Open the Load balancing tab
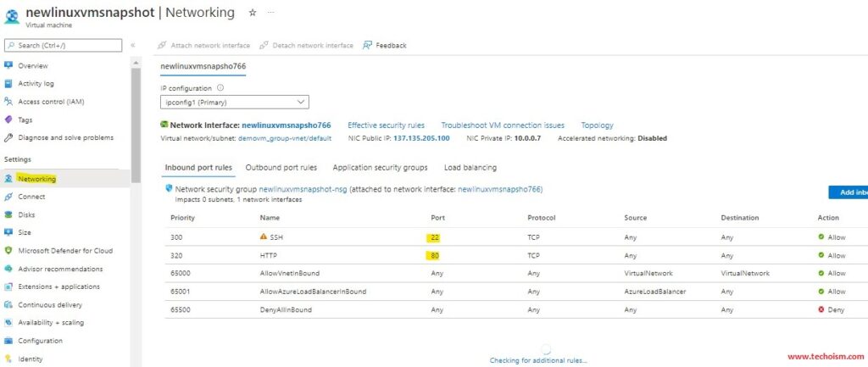This screenshot has width=868, height=367. click(470, 167)
